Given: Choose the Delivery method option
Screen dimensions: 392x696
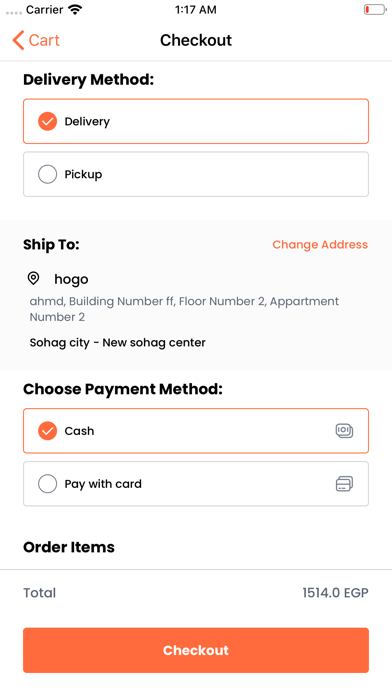Looking at the screenshot, I should coord(196,121).
